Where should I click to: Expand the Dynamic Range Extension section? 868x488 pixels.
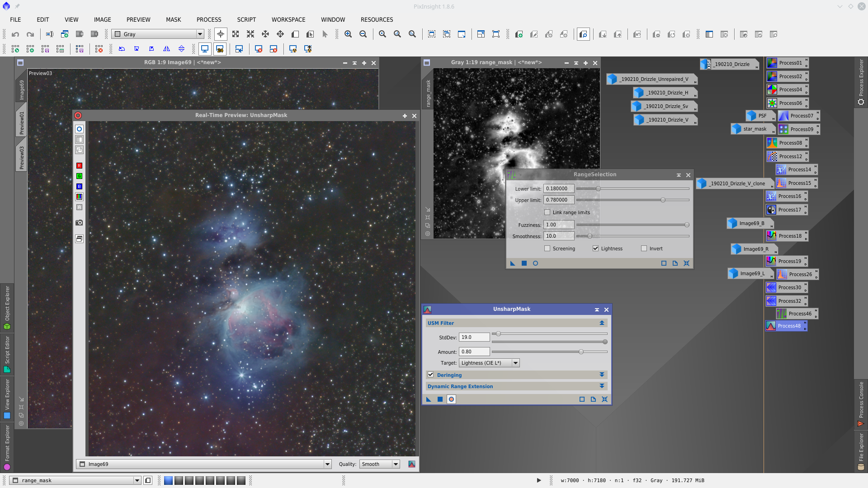pyautogui.click(x=602, y=386)
